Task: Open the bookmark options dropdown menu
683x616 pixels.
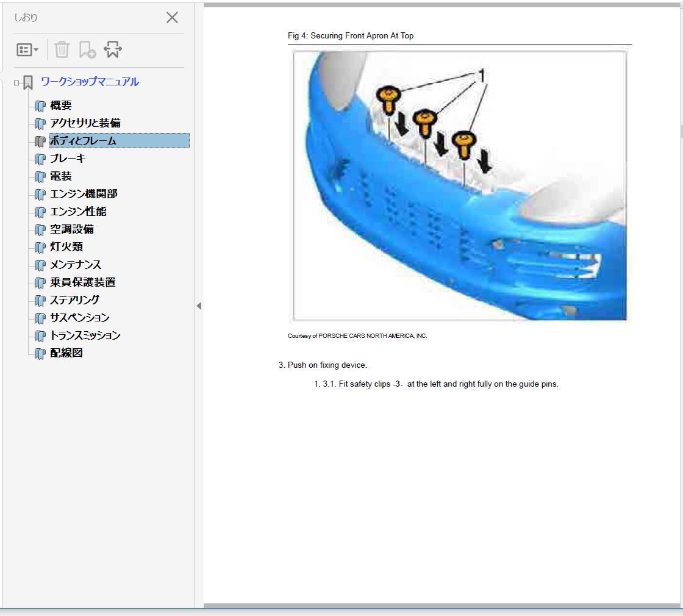Action: (27, 49)
